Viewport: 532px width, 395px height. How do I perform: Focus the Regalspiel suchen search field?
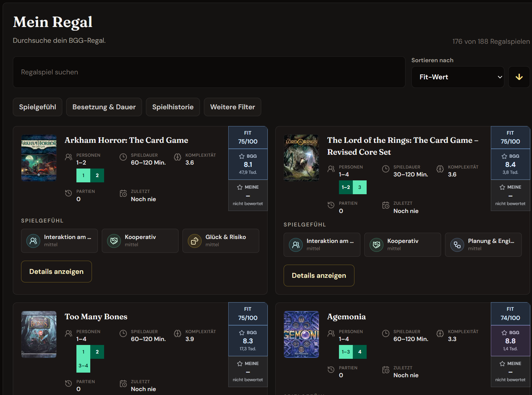click(x=209, y=72)
